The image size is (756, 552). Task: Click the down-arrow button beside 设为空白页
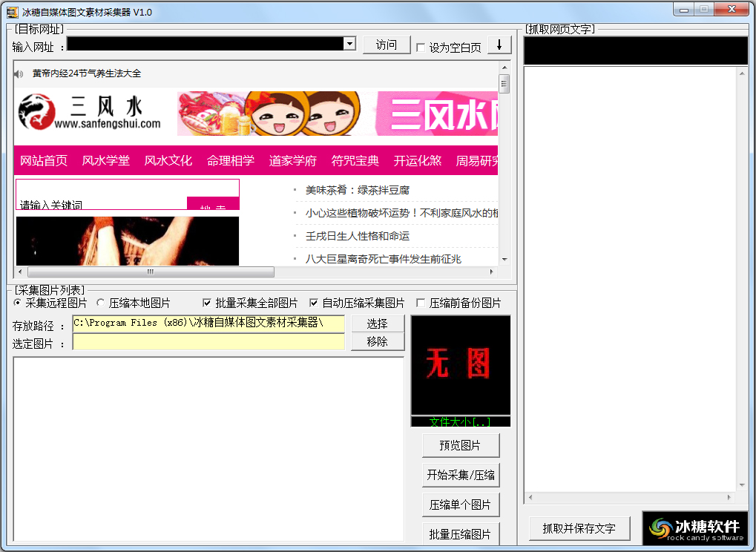pyautogui.click(x=499, y=44)
